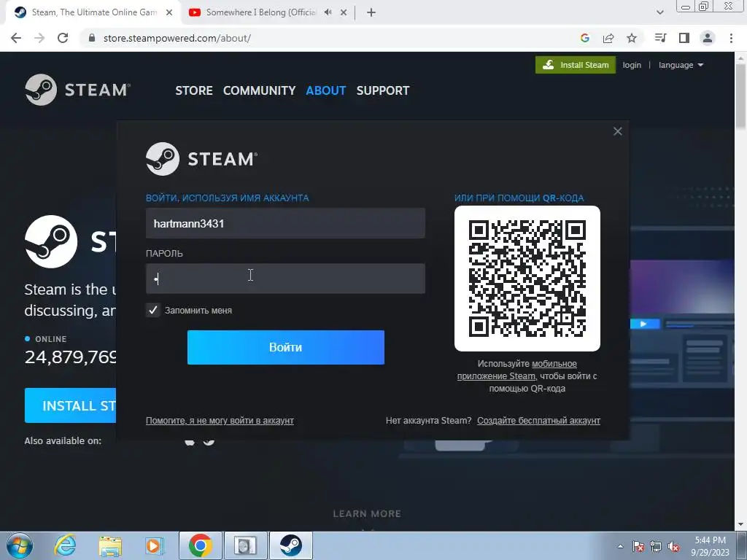This screenshot has width=747, height=560.
Task: Click the login link in header
Action: (632, 65)
